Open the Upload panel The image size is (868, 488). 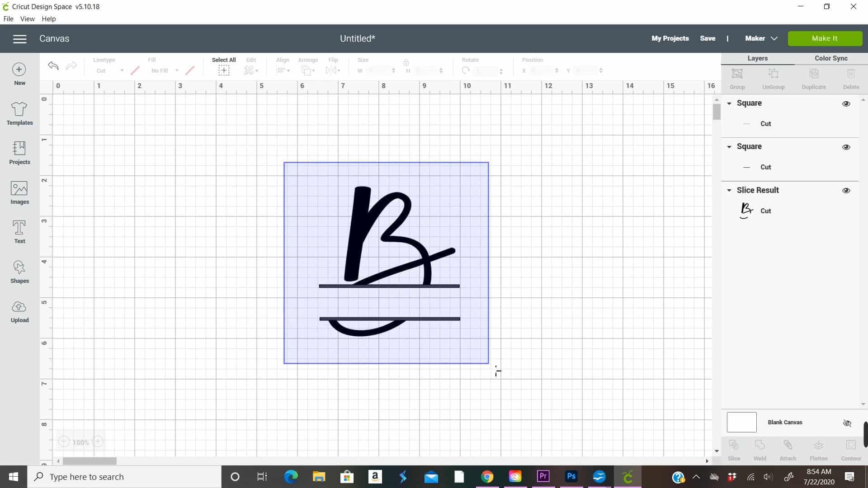19,311
